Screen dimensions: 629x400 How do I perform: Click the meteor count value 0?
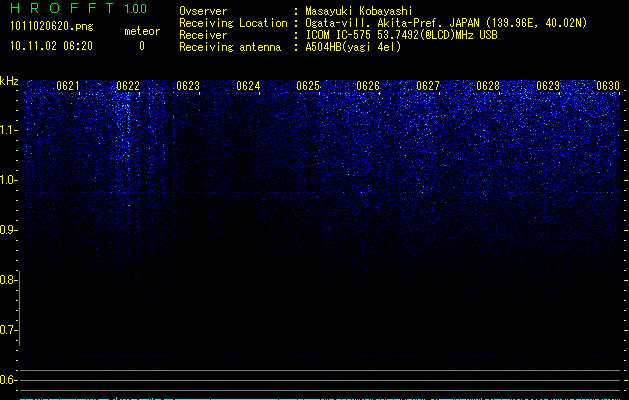click(142, 46)
